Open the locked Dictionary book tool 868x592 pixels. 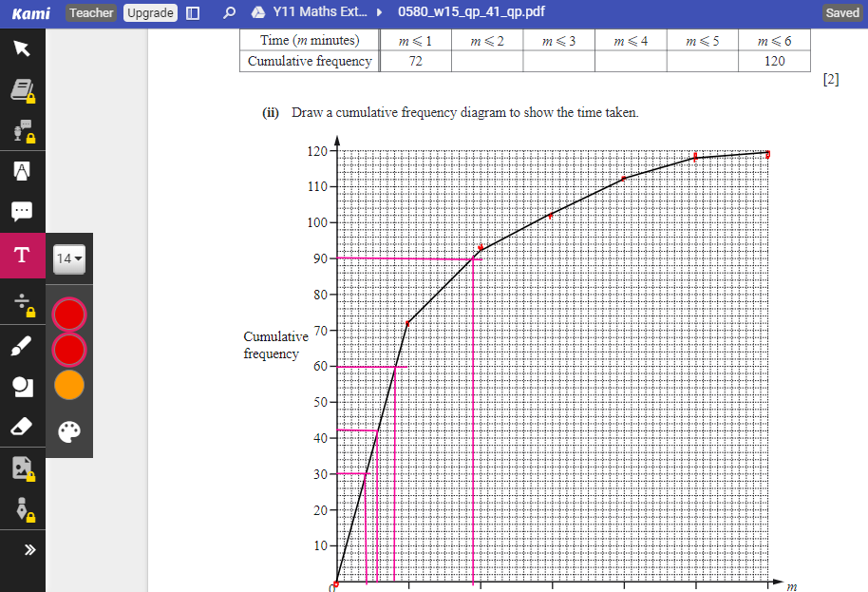tap(22, 90)
